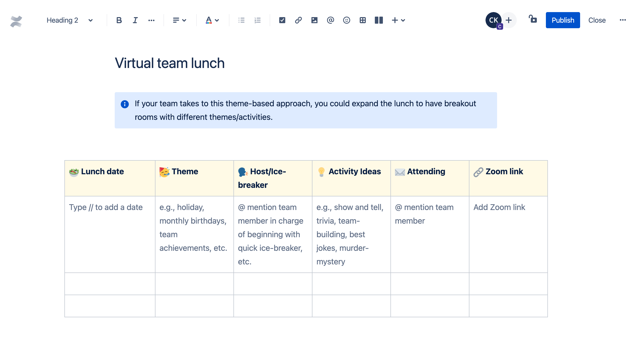The width and height of the screenshot is (644, 348).
Task: Open the text alignment dropdown
Action: point(179,20)
